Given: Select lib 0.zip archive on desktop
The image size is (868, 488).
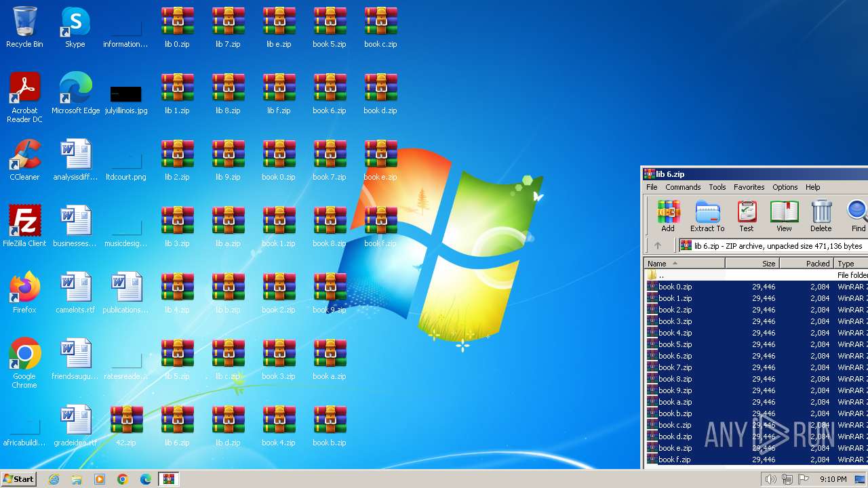Looking at the screenshot, I should tap(177, 28).
